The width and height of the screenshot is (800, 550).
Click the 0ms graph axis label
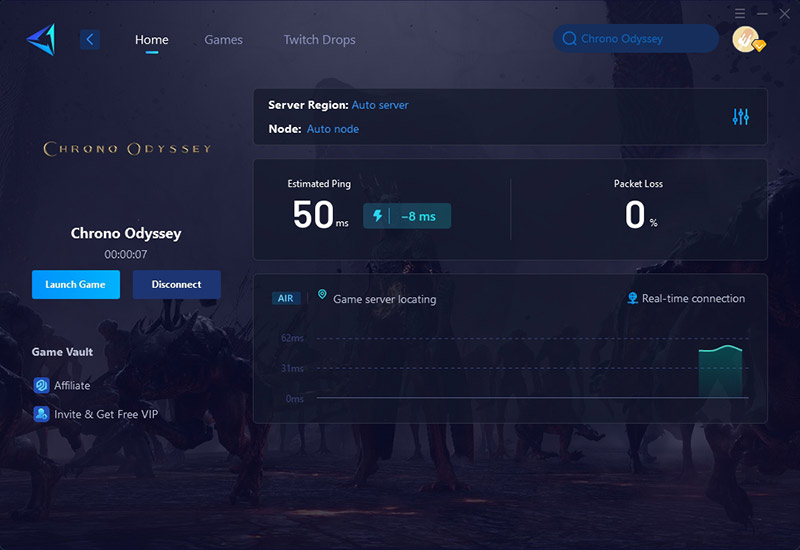point(294,398)
